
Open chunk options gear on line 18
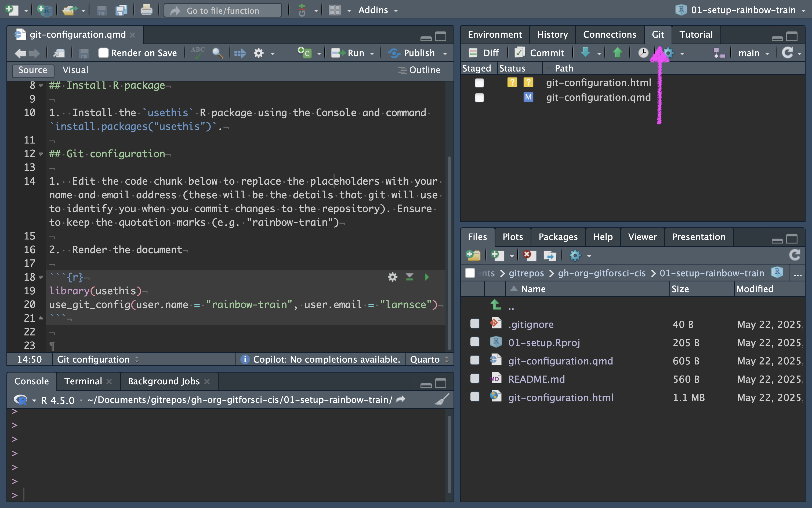click(393, 277)
